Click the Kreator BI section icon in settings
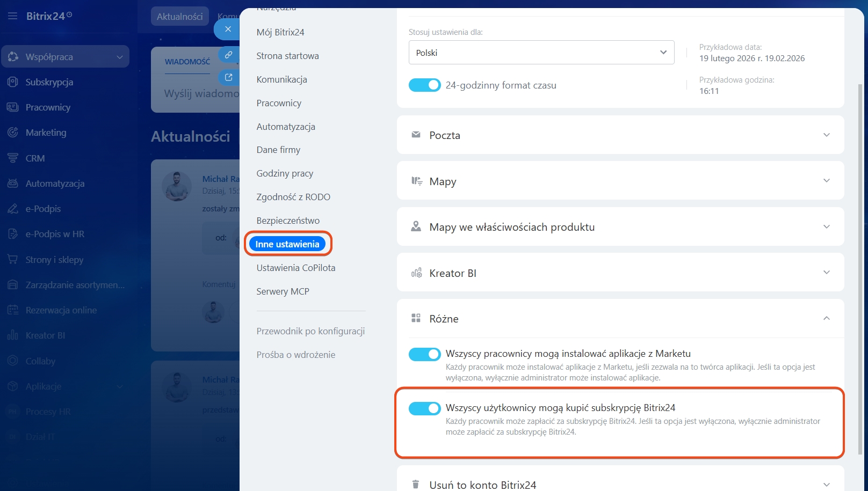The width and height of the screenshot is (868, 491). tap(416, 273)
